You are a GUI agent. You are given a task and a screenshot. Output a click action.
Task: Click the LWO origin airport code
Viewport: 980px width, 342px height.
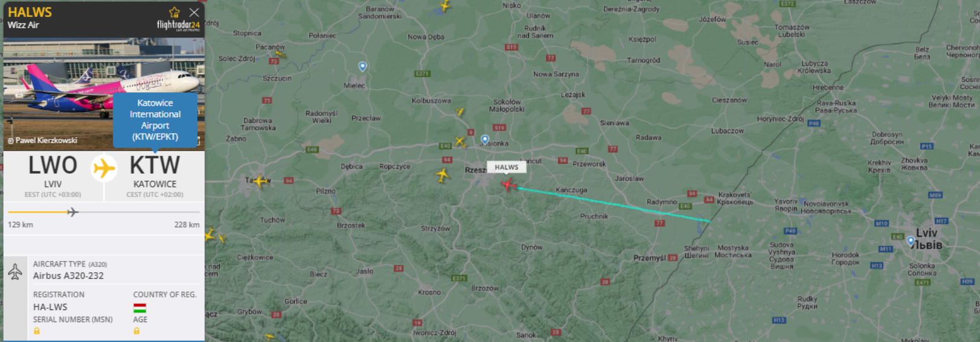[53, 165]
